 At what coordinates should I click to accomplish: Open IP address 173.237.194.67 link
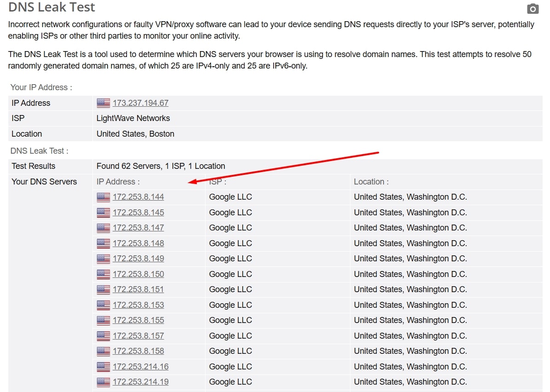point(140,103)
